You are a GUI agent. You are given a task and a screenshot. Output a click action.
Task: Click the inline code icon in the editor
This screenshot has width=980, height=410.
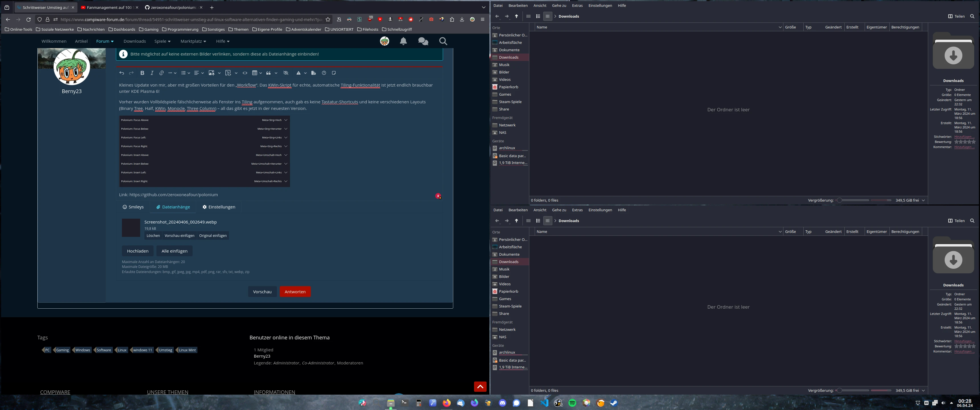(245, 73)
